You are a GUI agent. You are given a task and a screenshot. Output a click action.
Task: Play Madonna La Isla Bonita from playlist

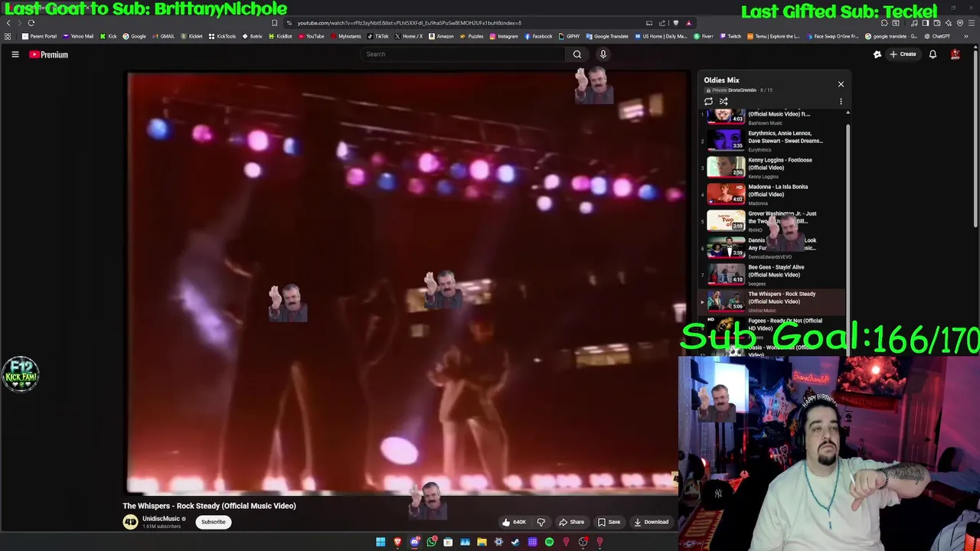(x=773, y=194)
